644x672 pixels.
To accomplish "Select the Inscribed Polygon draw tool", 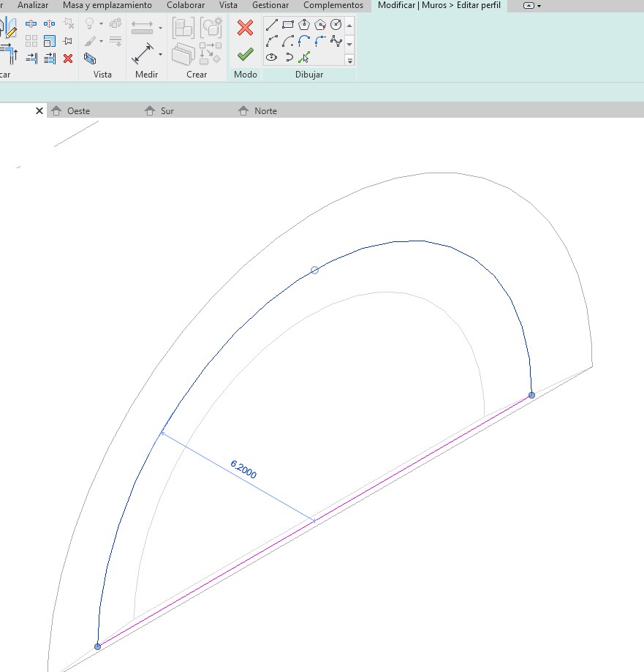I will [x=304, y=24].
